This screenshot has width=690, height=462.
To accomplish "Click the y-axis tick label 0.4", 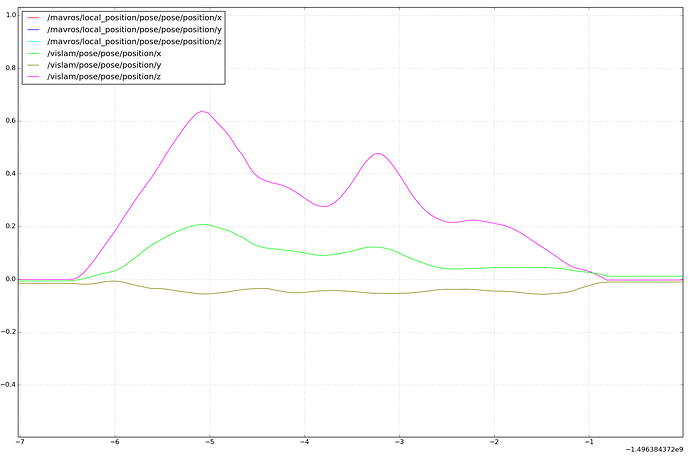I will coord(11,173).
